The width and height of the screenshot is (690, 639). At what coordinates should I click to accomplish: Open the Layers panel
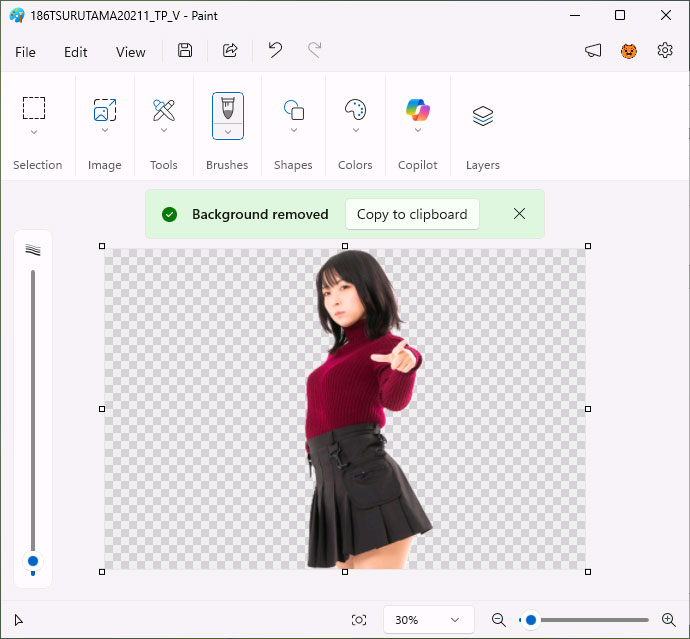point(483,116)
